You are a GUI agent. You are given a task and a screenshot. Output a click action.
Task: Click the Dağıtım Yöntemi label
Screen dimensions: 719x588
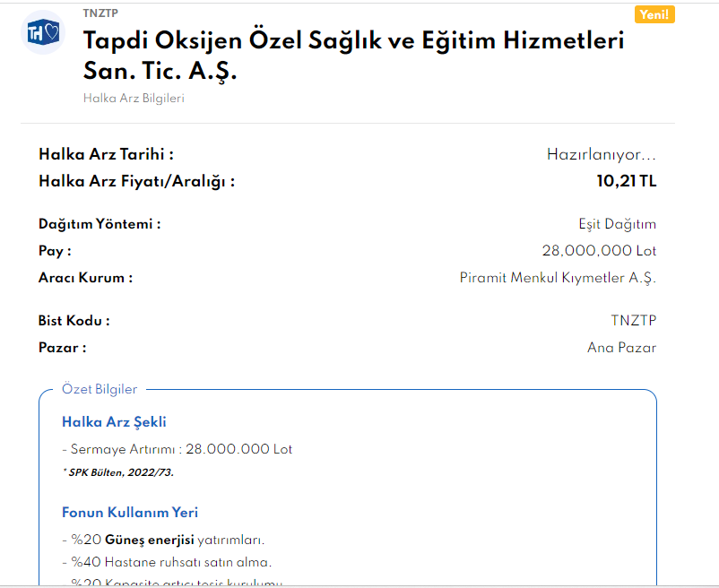pos(100,224)
